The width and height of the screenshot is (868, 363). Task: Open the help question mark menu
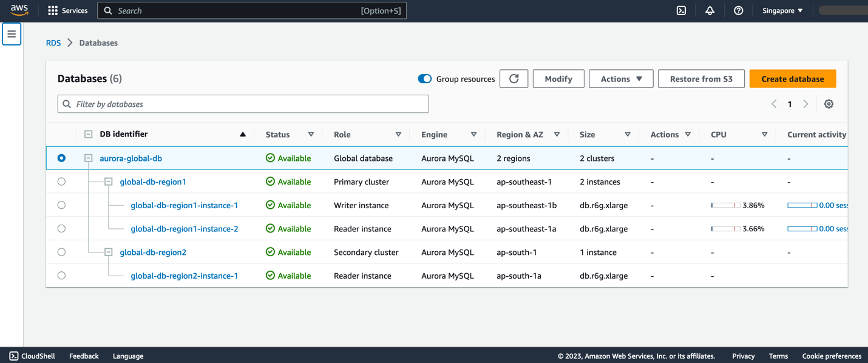tap(738, 10)
